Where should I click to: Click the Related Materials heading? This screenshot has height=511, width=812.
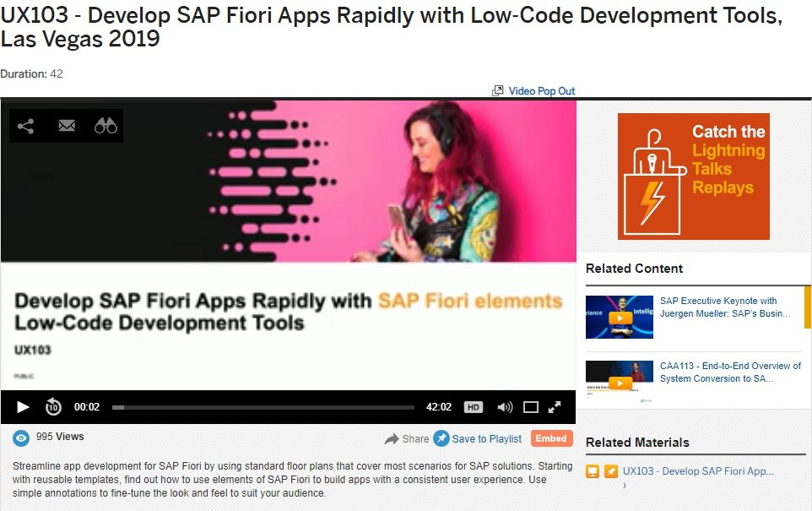[x=637, y=443]
